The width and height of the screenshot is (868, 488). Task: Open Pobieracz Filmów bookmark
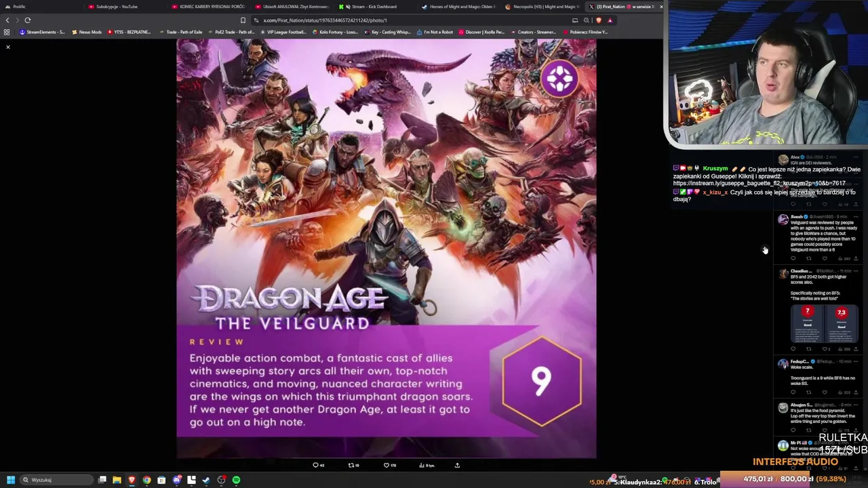tap(585, 32)
